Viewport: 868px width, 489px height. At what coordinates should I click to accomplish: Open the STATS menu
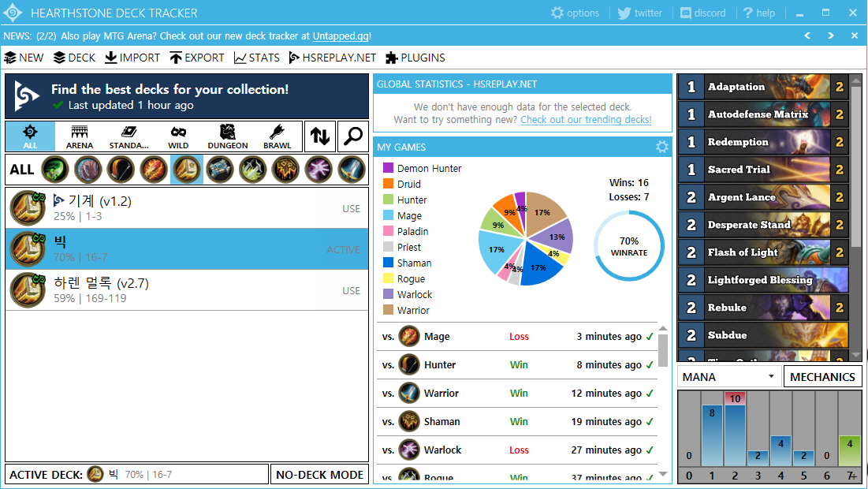pos(257,58)
